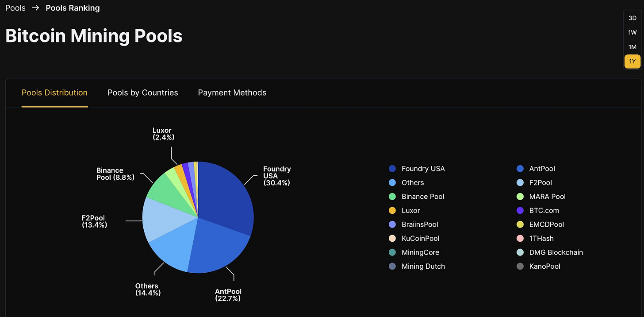This screenshot has width=644, height=317.
Task: Click the Luxor legend label
Action: [x=411, y=210]
